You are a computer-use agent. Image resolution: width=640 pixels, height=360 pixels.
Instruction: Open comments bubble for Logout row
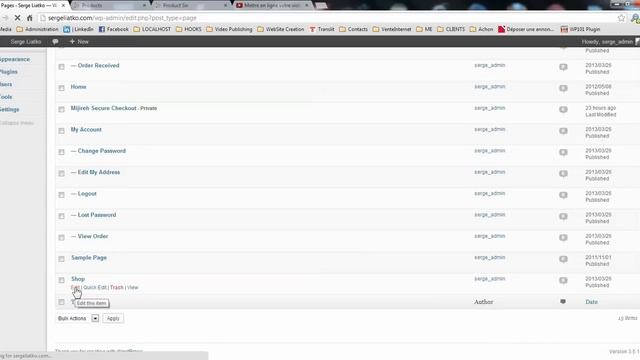click(563, 195)
